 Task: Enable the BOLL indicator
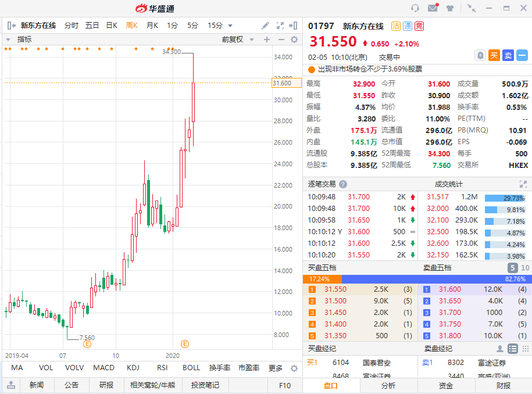(191, 368)
